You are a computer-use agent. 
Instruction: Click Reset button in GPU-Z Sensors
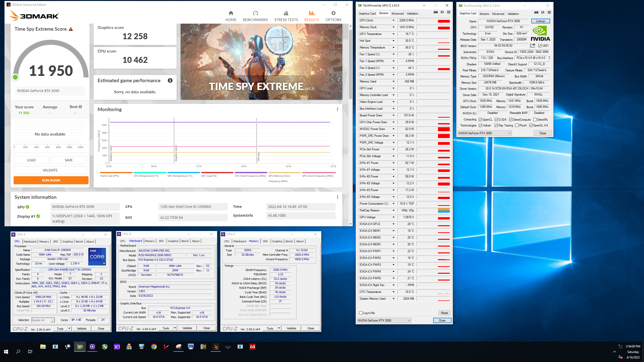(x=444, y=313)
